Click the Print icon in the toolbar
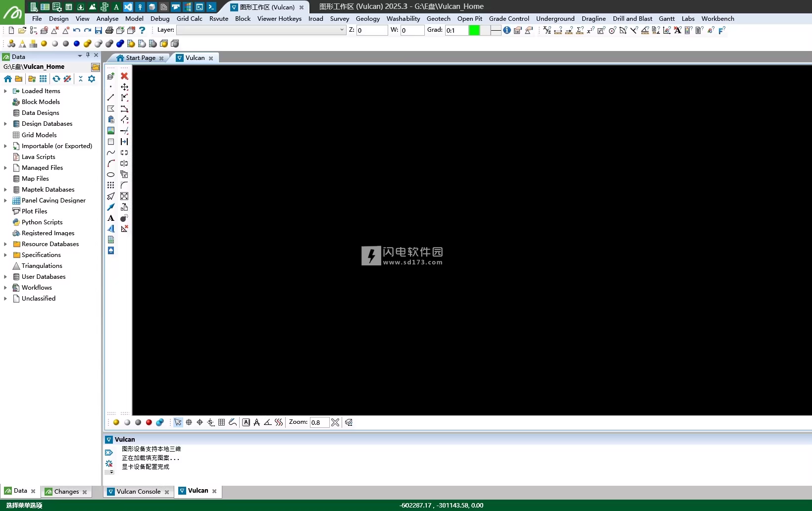This screenshot has width=812, height=511. tap(109, 30)
